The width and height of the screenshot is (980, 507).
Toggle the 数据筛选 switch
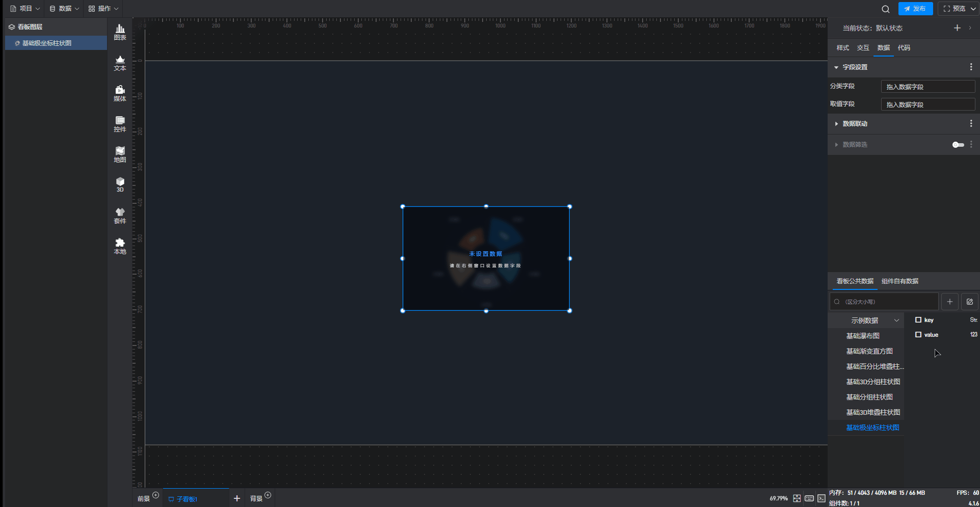point(958,145)
